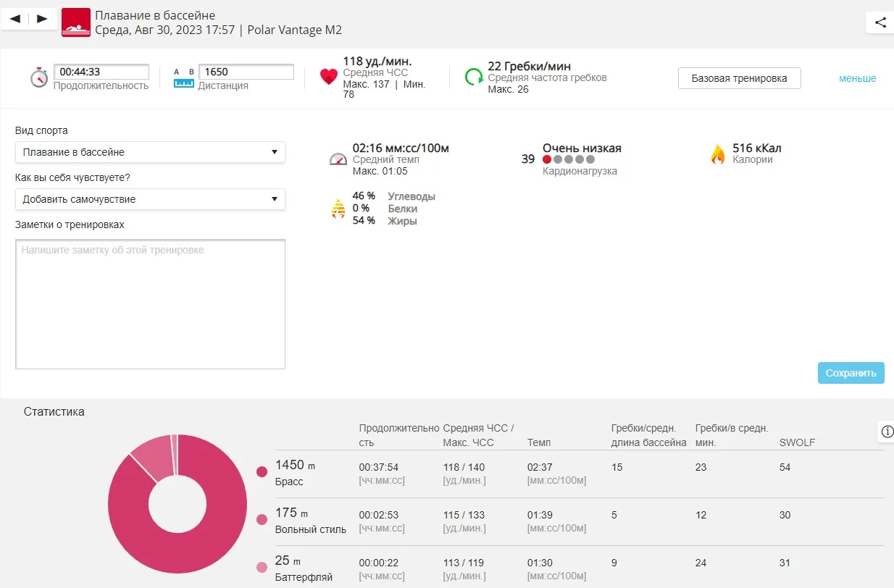Select the 'Брасс' color dot in legend
This screenshot has width=894, height=588.
click(262, 472)
